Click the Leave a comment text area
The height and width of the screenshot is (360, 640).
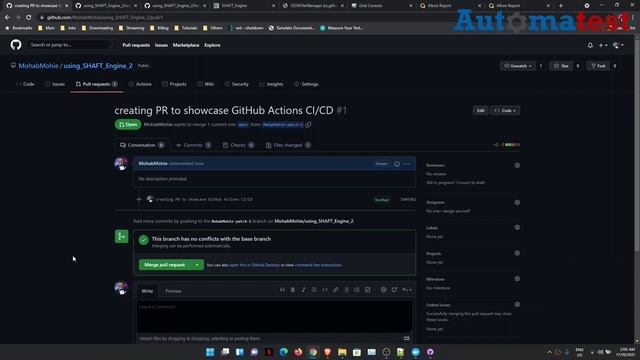(x=274, y=317)
